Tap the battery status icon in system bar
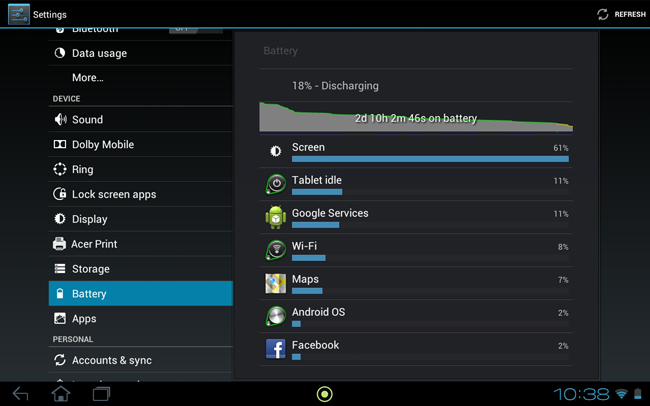650x406 pixels. point(638,394)
